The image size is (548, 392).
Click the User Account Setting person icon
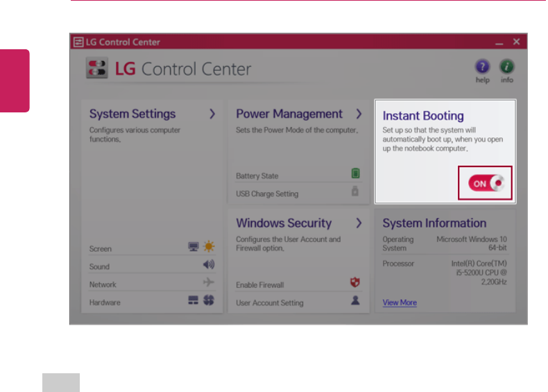[x=355, y=300]
